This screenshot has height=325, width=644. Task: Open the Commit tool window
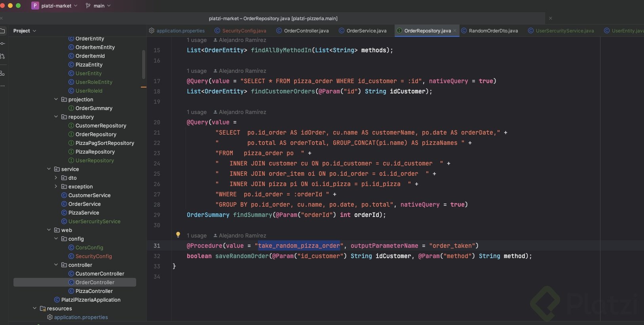(2, 44)
